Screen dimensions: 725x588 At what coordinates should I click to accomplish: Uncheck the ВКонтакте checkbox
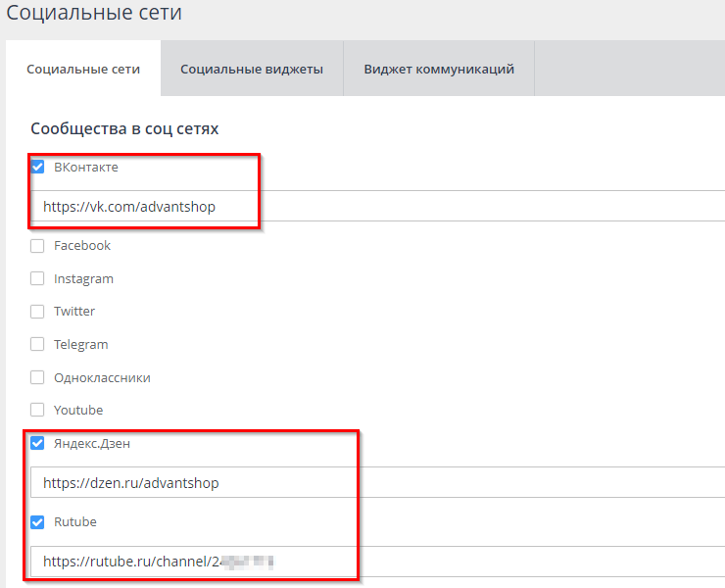pyautogui.click(x=38, y=168)
